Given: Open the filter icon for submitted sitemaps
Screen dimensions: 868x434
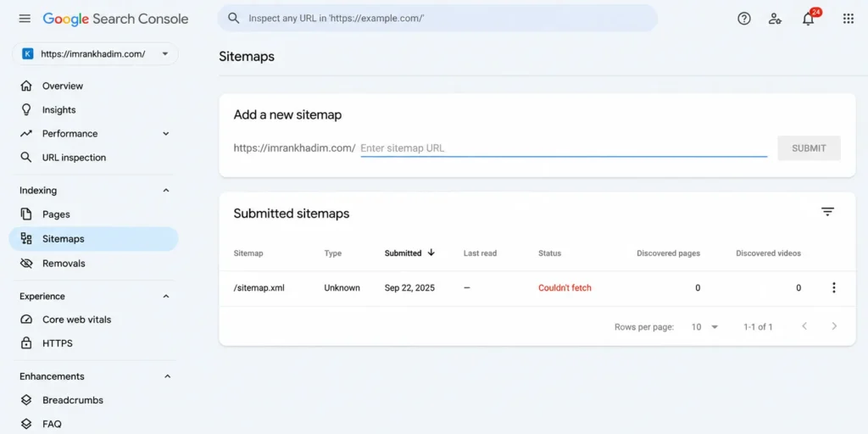Looking at the screenshot, I should point(827,211).
